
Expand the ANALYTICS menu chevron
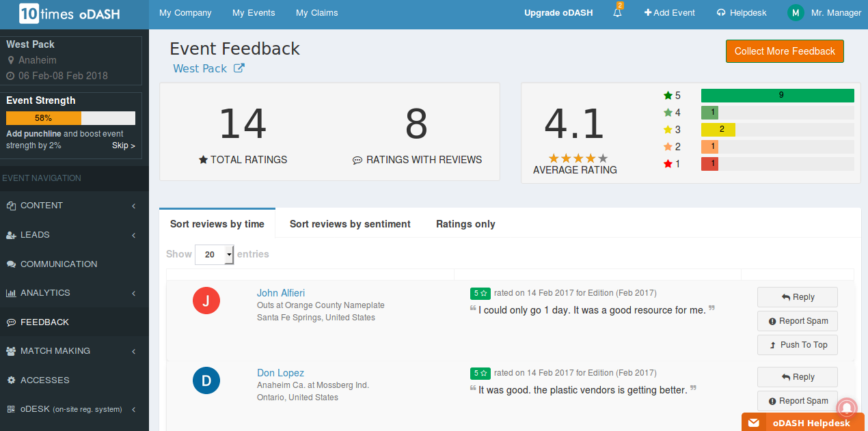coord(134,293)
